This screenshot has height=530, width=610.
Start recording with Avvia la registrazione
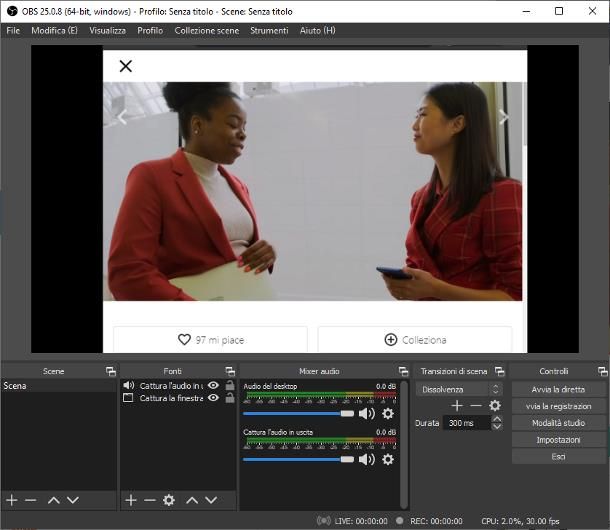click(x=558, y=406)
